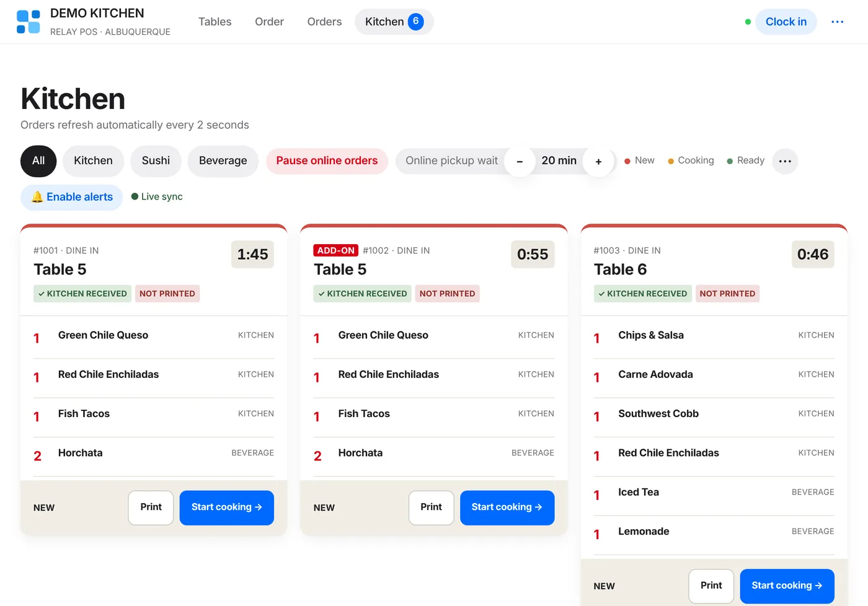Click the 20 min wait value

pos(559,161)
